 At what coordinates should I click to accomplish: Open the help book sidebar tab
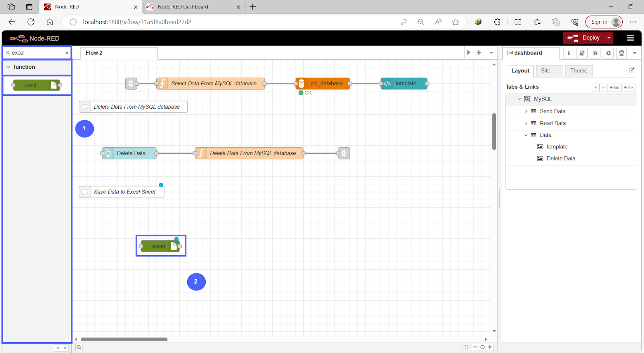pos(582,53)
